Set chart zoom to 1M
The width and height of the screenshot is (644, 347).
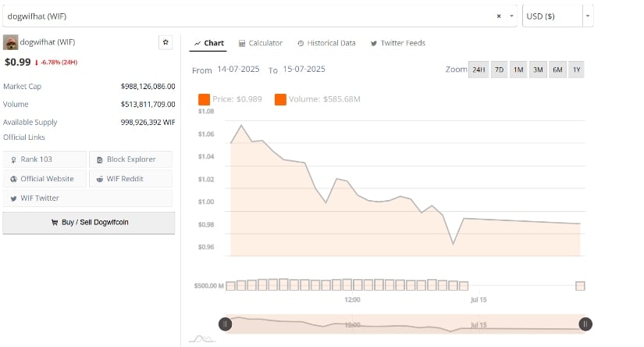click(x=518, y=70)
